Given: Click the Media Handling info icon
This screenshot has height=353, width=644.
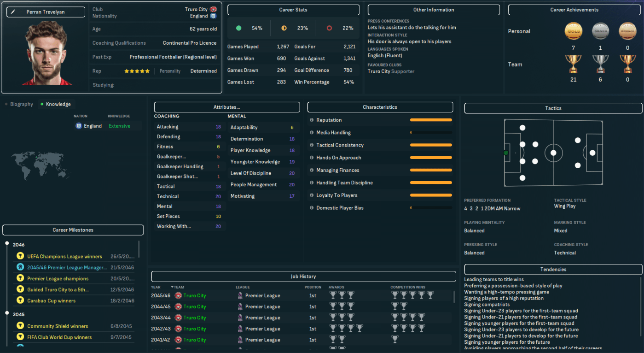Looking at the screenshot, I should (312, 133).
